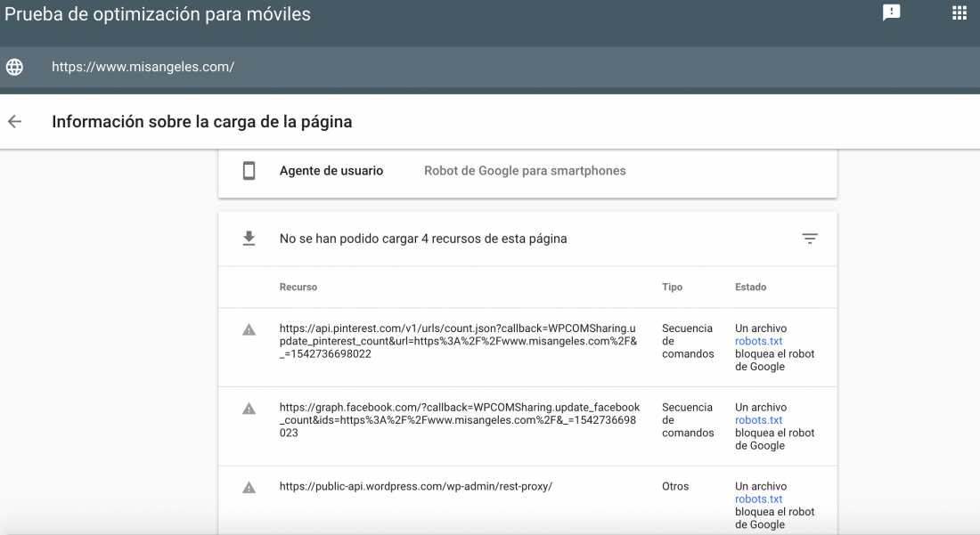Click warning icon for Facebook graph resource
This screenshot has width=980, height=535.
(x=249, y=409)
